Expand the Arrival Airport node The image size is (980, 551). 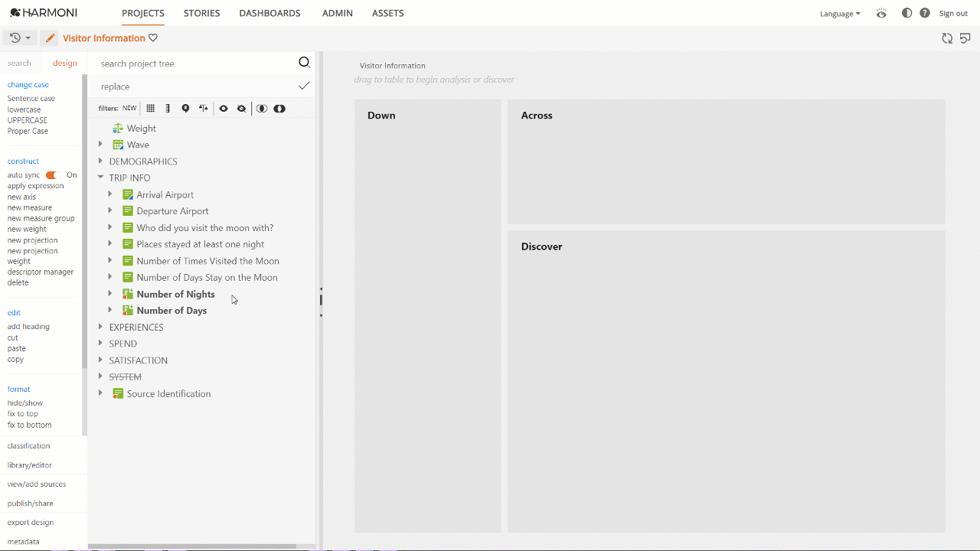pyautogui.click(x=110, y=194)
